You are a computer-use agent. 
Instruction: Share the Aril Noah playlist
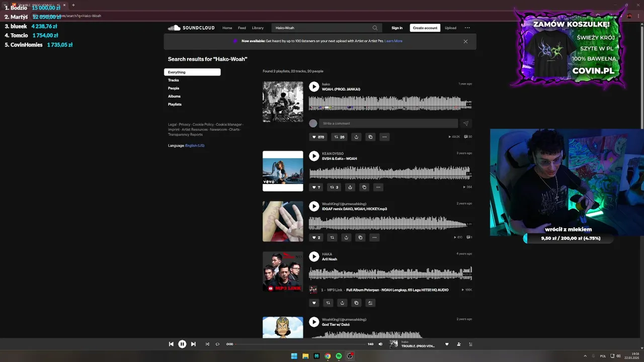click(343, 303)
